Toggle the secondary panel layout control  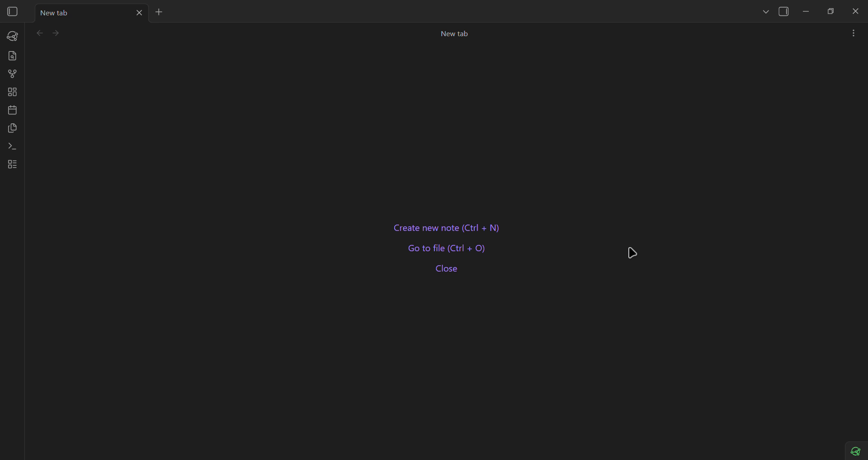tap(784, 11)
